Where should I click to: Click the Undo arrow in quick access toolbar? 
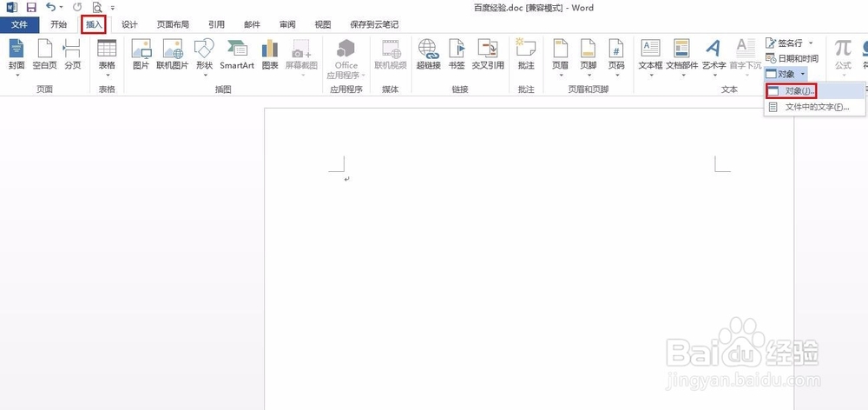coord(51,7)
